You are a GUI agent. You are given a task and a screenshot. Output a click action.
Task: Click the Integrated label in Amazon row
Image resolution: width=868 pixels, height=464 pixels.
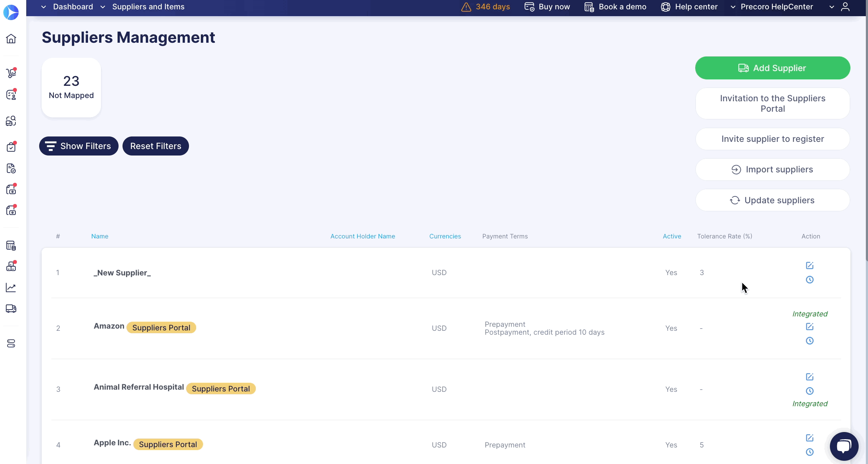click(810, 314)
